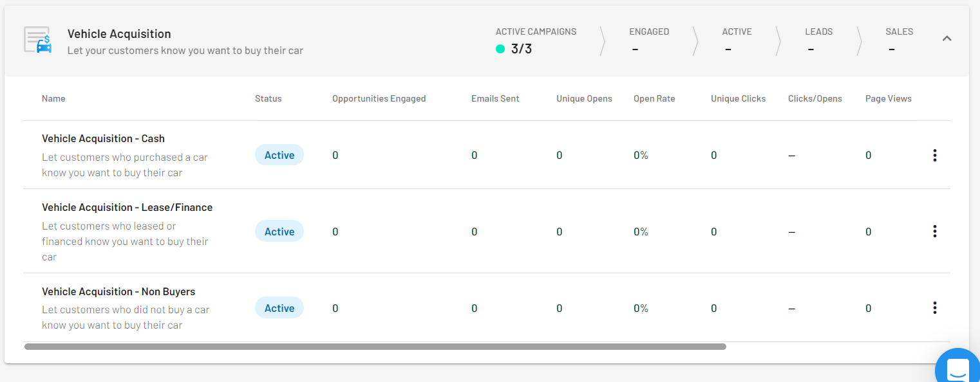Sort by Emails Sent column header
Screen dimensions: 980x382
pos(495,98)
